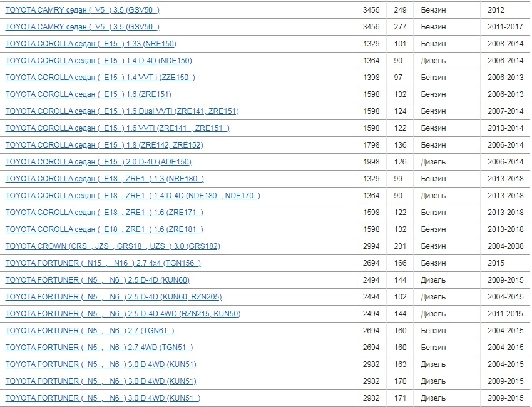Screen dimensions: 532x407
Task: Click engine volume 1364 in the NDE150 row
Action: tap(371, 61)
